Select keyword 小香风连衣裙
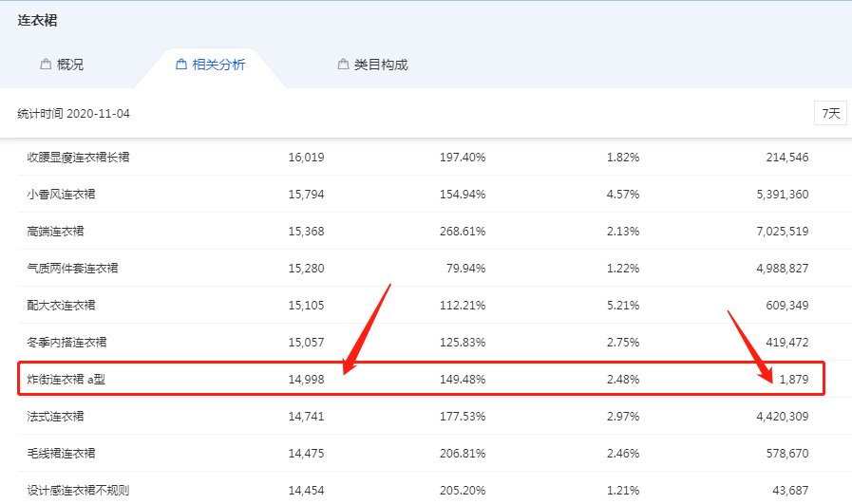This screenshot has width=852, height=504. (61, 195)
